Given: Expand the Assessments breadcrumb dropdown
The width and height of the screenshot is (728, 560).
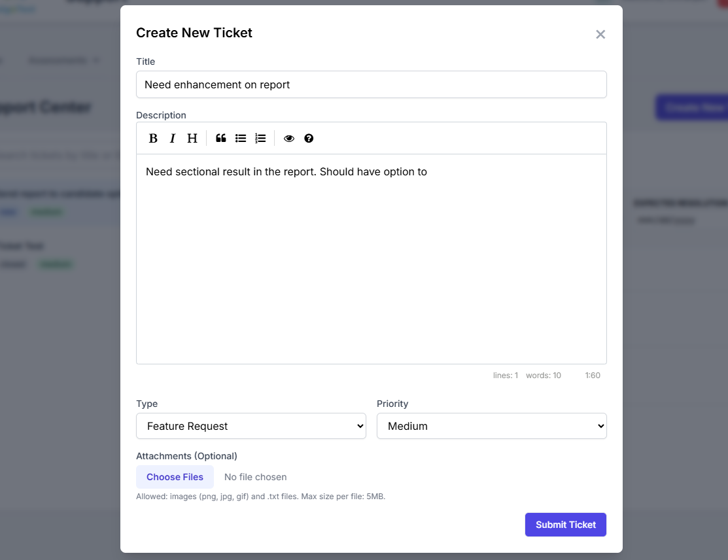Looking at the screenshot, I should pyautogui.click(x=97, y=60).
